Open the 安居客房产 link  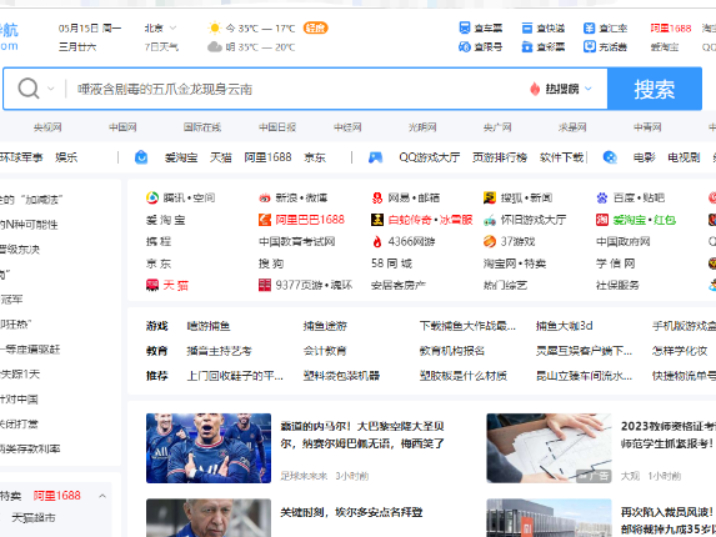pyautogui.click(x=398, y=285)
